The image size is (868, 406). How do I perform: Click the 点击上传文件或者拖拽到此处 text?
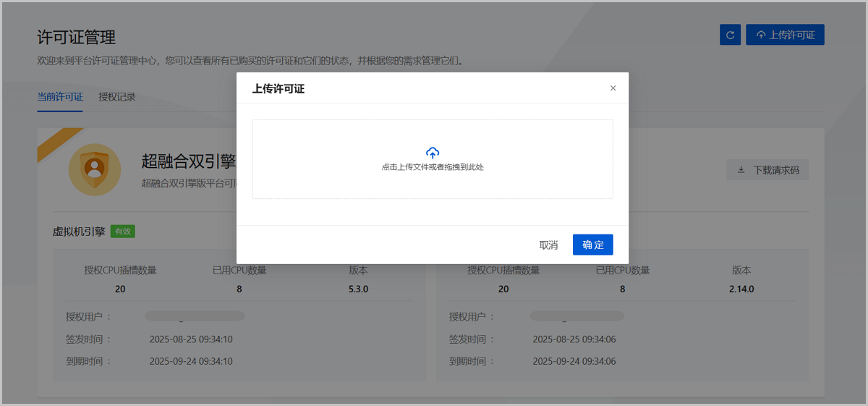pyautogui.click(x=433, y=167)
